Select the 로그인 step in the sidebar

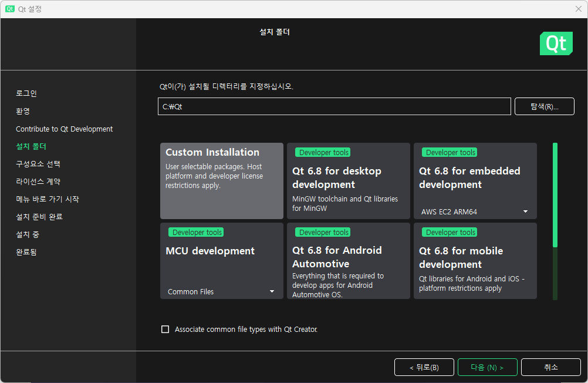[x=26, y=93]
